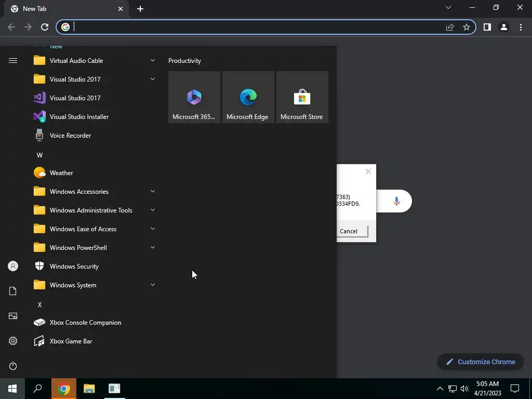Launch Visual Studio Installer
532x399 pixels.
coord(95,116)
